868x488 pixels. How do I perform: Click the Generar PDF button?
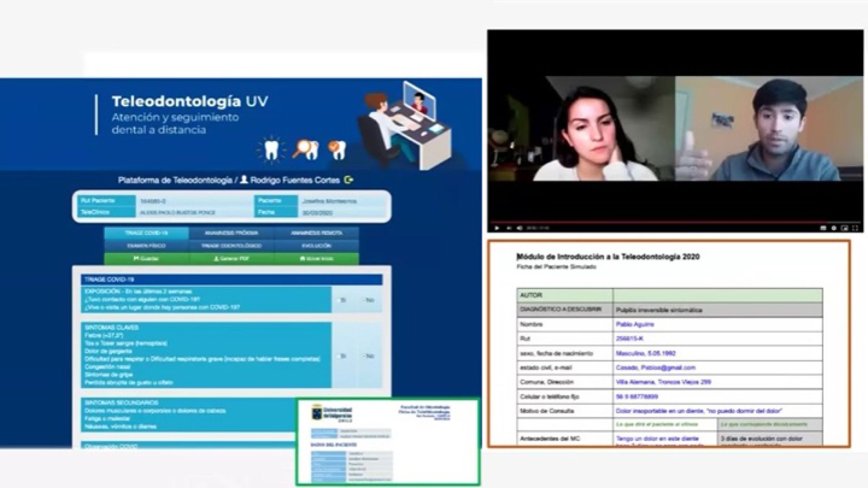pyautogui.click(x=231, y=259)
